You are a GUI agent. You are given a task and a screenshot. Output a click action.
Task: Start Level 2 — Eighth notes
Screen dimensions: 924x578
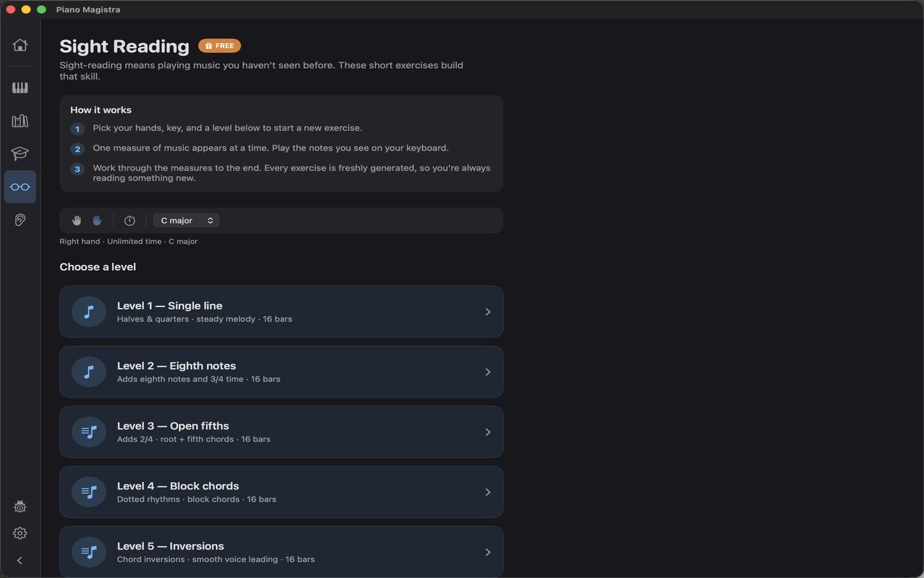tap(281, 372)
